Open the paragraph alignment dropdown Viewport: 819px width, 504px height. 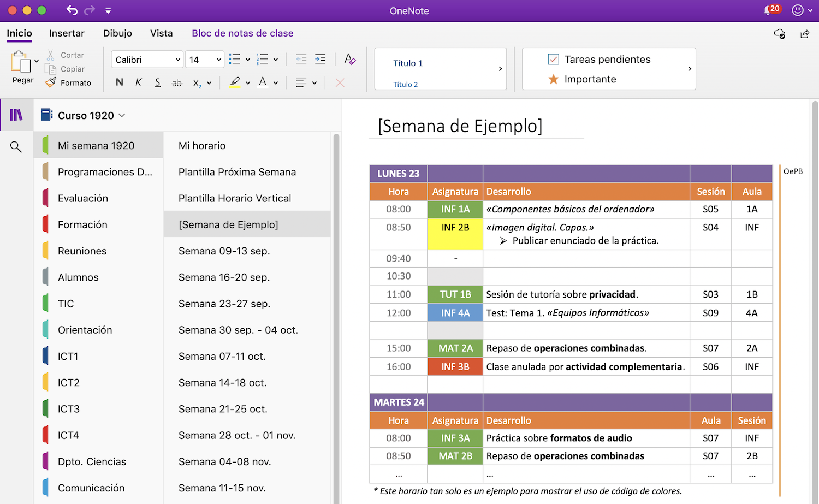pos(306,82)
